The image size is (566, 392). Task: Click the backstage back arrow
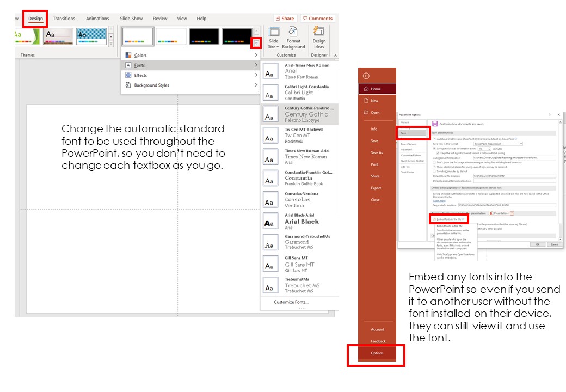point(366,76)
